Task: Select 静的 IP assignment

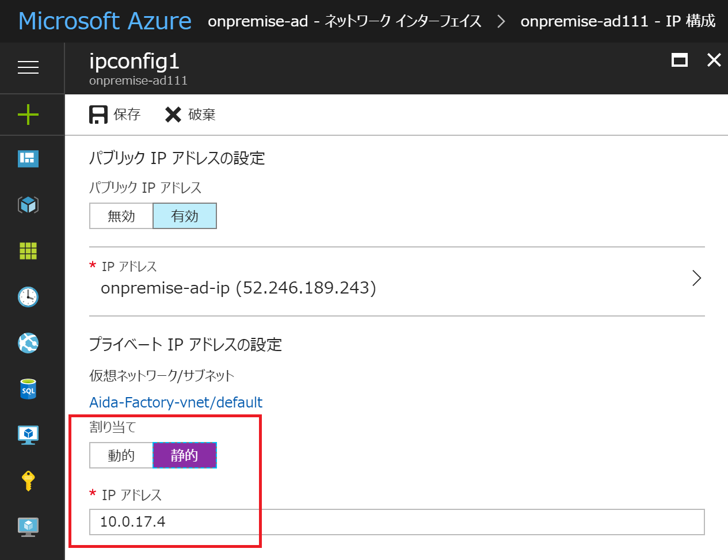Action: tap(184, 455)
